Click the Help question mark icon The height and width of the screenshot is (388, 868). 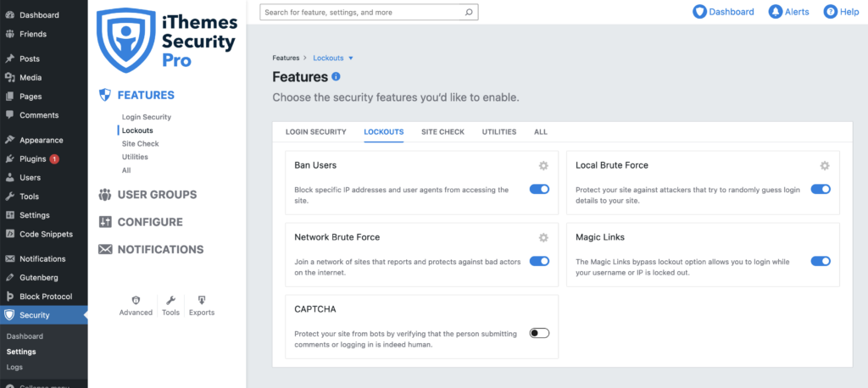(x=830, y=12)
